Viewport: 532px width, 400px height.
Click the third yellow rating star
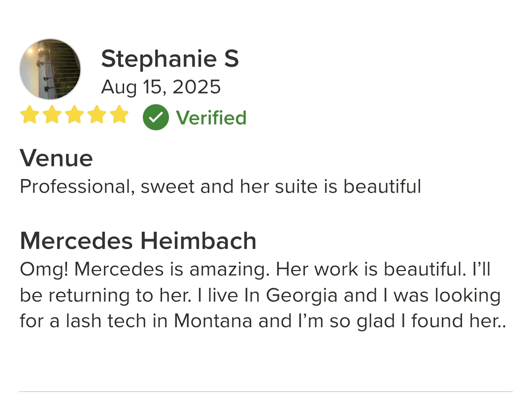point(74,115)
